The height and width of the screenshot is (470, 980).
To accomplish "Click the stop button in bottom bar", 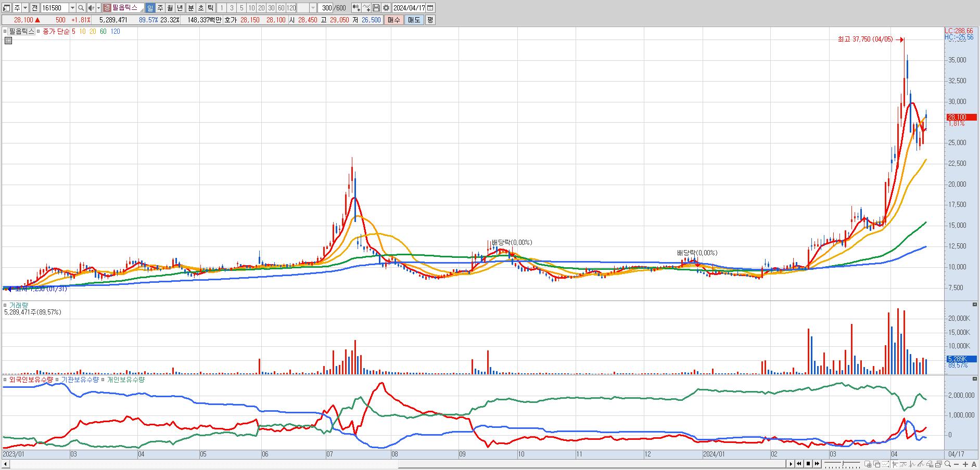I will pyautogui.click(x=808, y=464).
